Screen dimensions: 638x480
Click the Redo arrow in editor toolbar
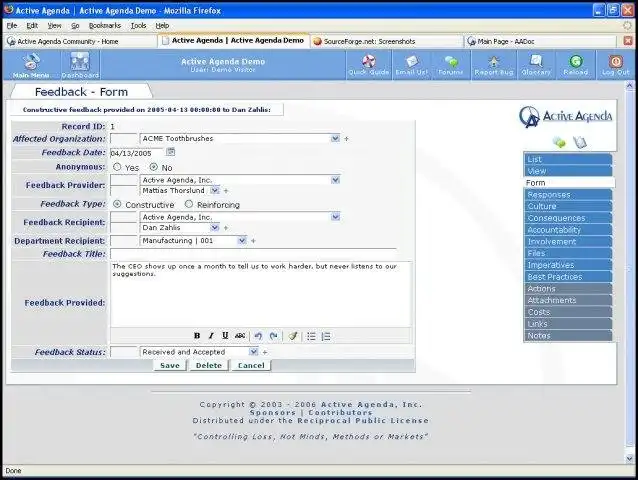tap(273, 336)
